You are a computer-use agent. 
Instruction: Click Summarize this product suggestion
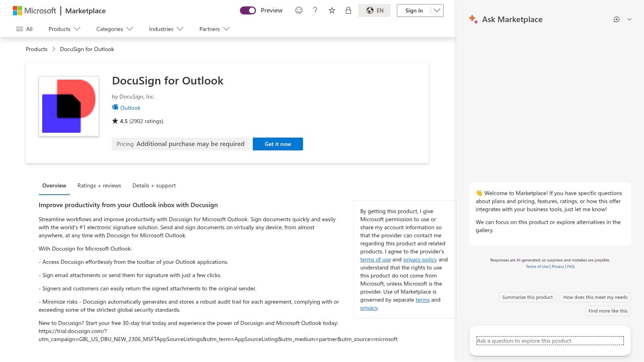(527, 297)
